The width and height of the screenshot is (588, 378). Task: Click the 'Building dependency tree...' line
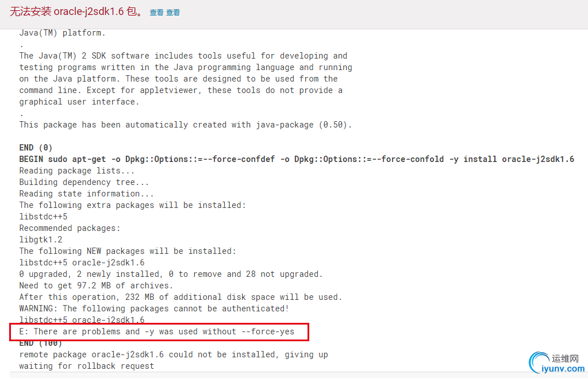[84, 182]
